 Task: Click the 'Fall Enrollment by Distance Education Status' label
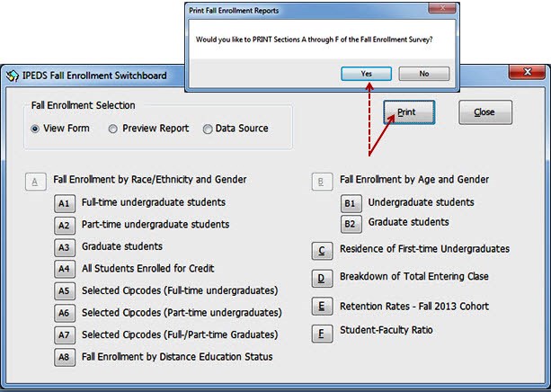point(177,357)
